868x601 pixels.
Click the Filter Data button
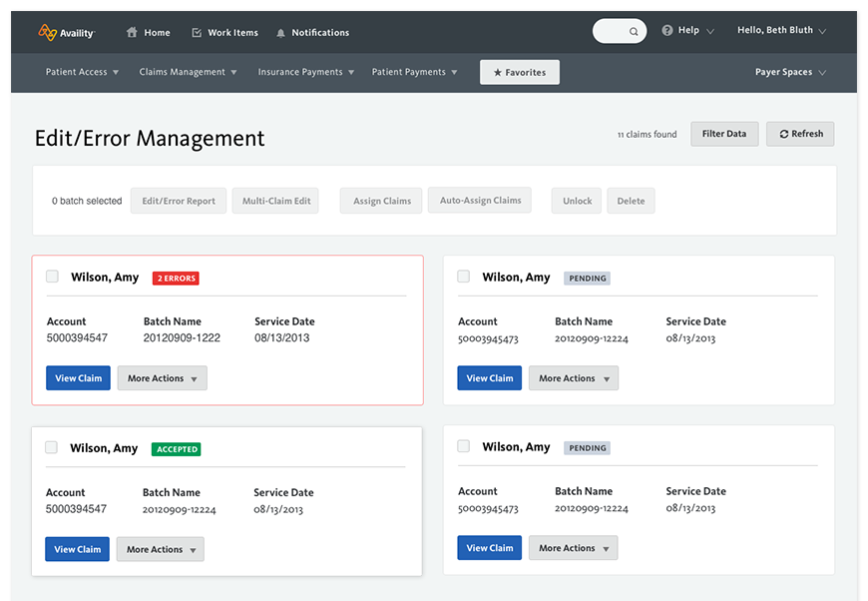coord(724,134)
